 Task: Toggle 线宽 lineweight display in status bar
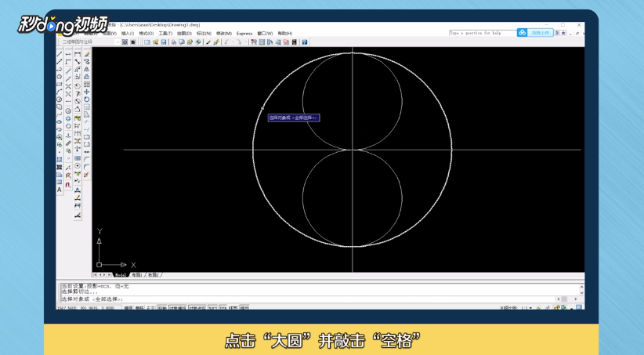click(233, 307)
